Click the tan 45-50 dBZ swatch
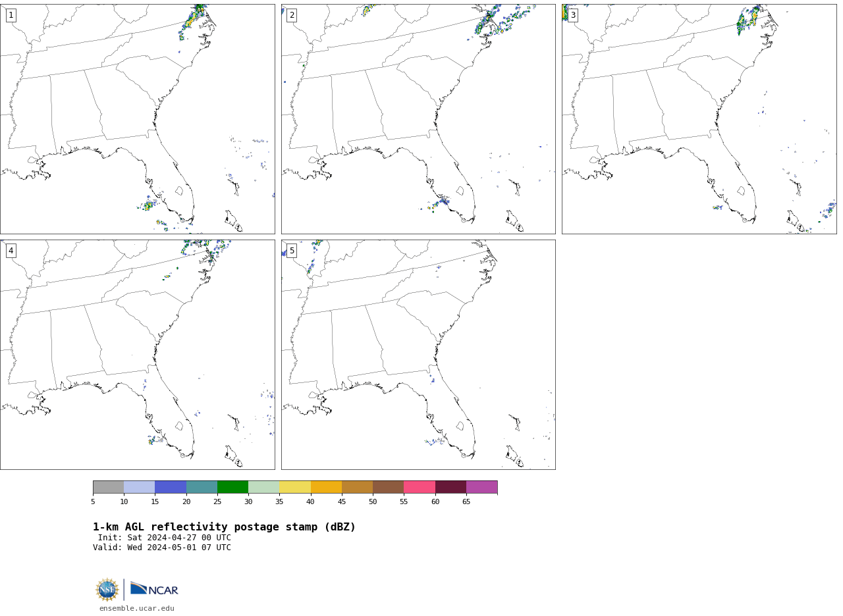843x616 pixels. click(x=357, y=487)
